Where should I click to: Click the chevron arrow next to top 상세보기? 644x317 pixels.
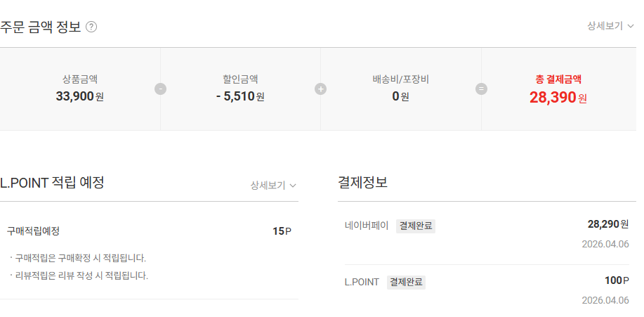(x=631, y=26)
